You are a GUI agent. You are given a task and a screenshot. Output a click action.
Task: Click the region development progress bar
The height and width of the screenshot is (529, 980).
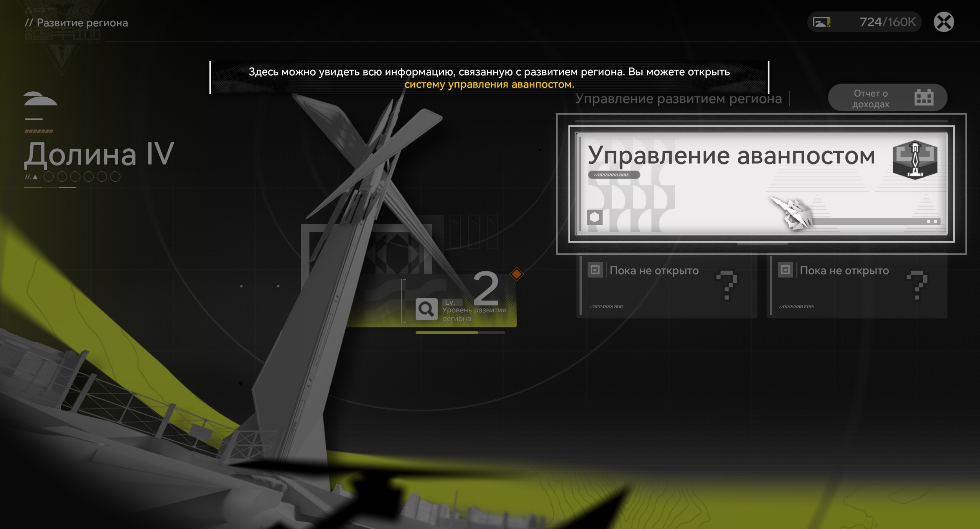460,333
